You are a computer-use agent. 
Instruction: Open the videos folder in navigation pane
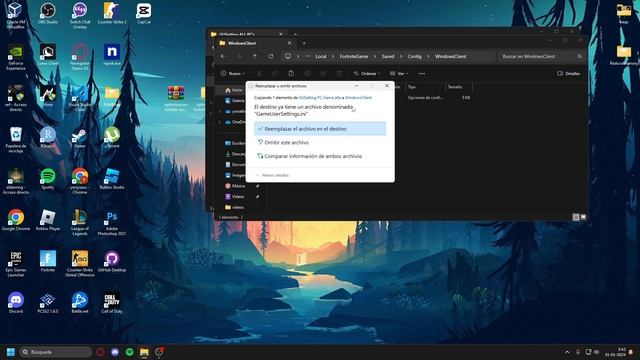[235, 207]
